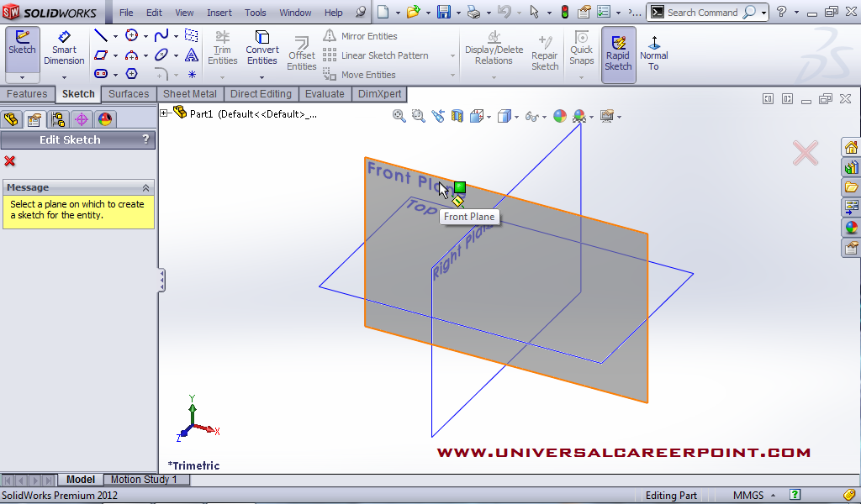The width and height of the screenshot is (861, 504).
Task: Open the Display Style dropdown
Action: click(511, 115)
